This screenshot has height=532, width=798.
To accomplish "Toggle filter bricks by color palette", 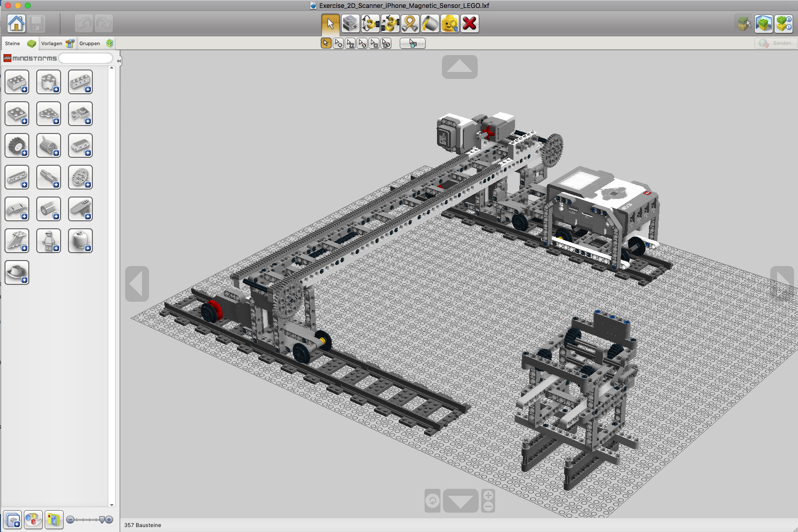I will coord(33,520).
